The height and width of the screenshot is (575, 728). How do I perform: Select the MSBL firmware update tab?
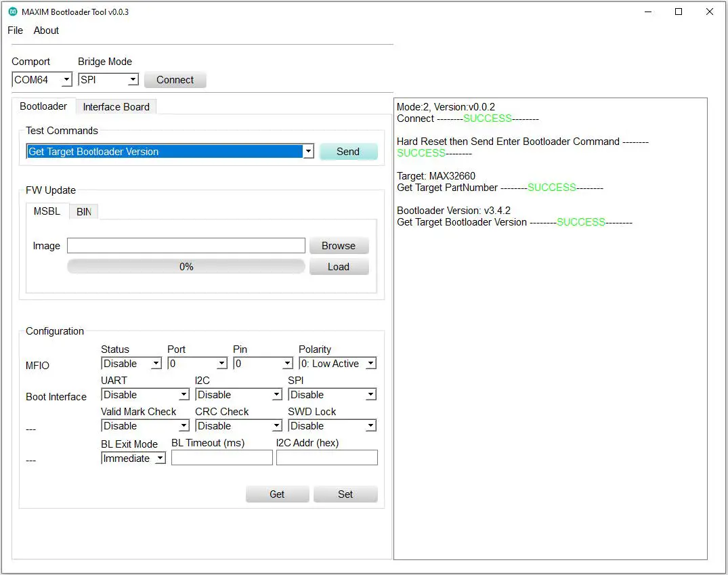[47, 211]
